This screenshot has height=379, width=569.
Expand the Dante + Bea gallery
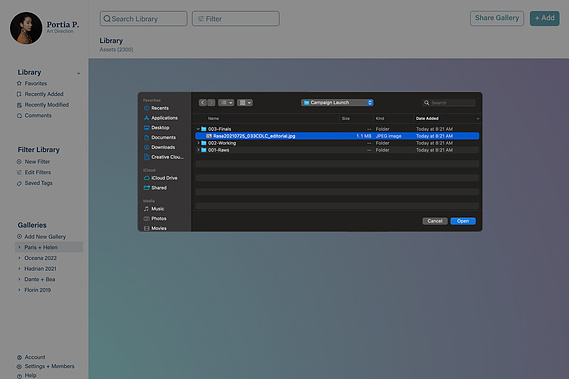pyautogui.click(x=19, y=280)
